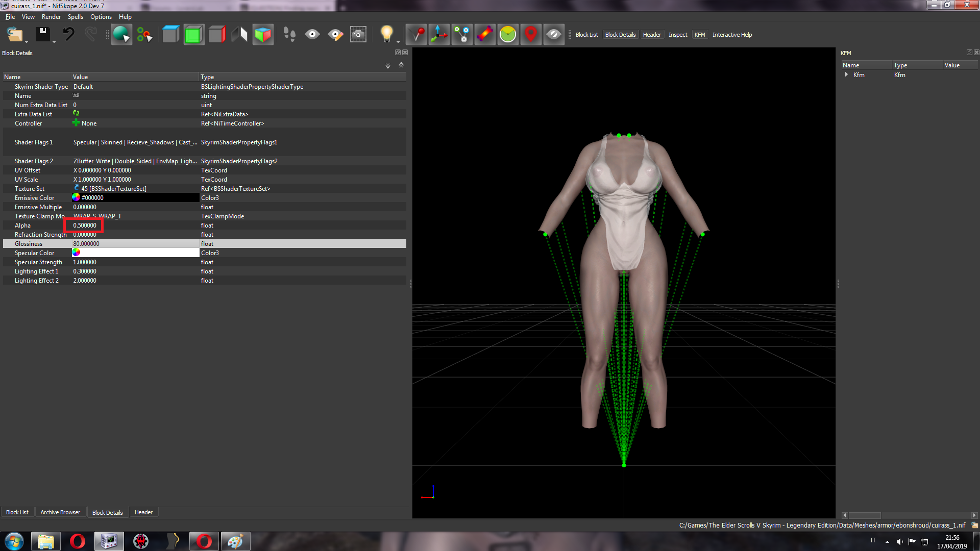
Task: Open the lighting bulb icon
Action: pos(387,35)
